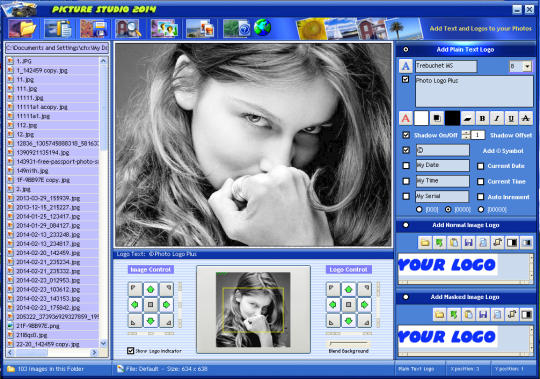This screenshot has height=379, width=540.
Task: Click the magnifier preview icon in top toolbar
Action: click(128, 28)
